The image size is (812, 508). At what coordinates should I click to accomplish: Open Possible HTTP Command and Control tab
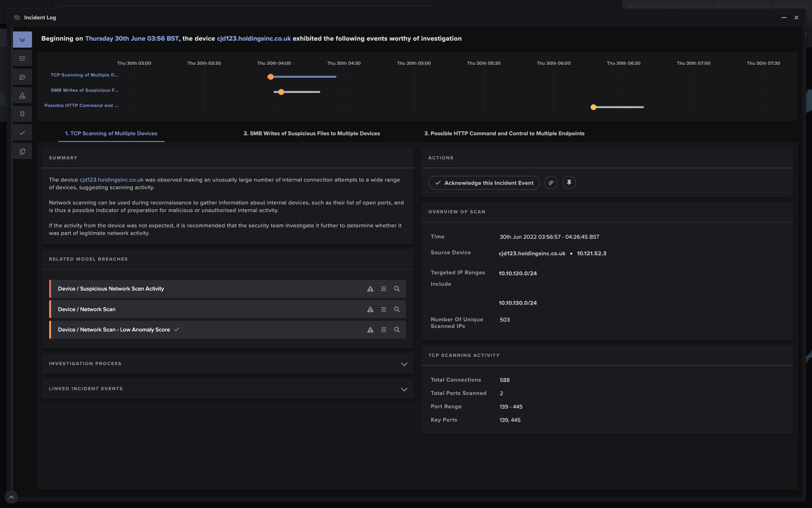click(x=504, y=133)
